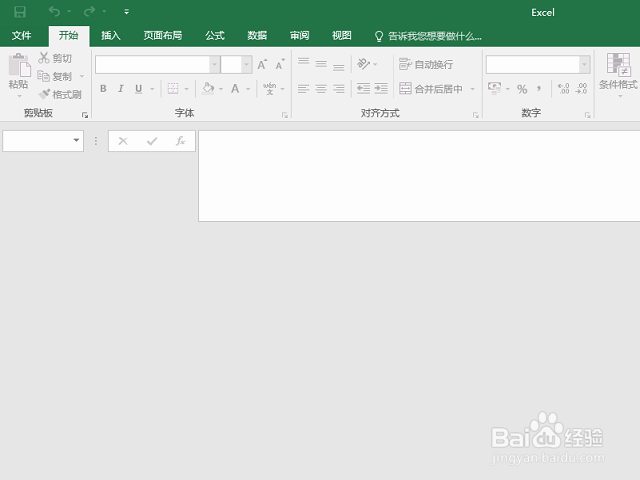Click the insert function fx icon
Image resolution: width=640 pixels, height=480 pixels.
[180, 141]
